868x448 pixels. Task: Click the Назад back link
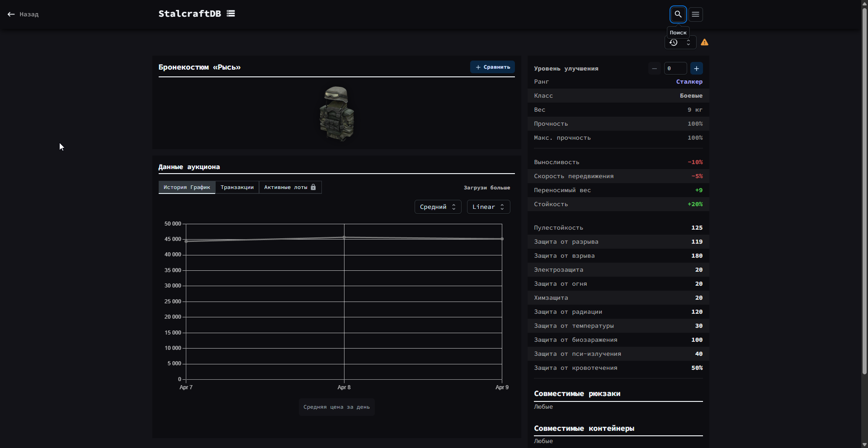[x=23, y=14]
